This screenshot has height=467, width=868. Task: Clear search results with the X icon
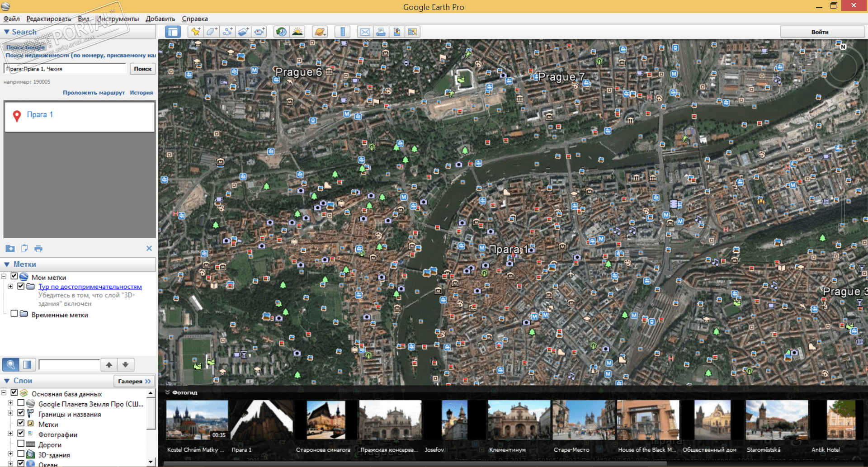pos(149,248)
